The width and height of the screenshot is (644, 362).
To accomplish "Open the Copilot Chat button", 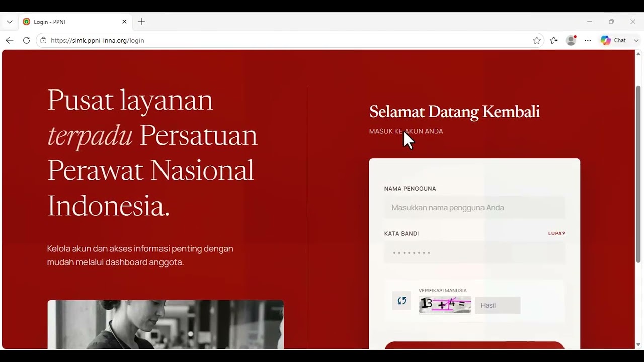I will click(613, 40).
